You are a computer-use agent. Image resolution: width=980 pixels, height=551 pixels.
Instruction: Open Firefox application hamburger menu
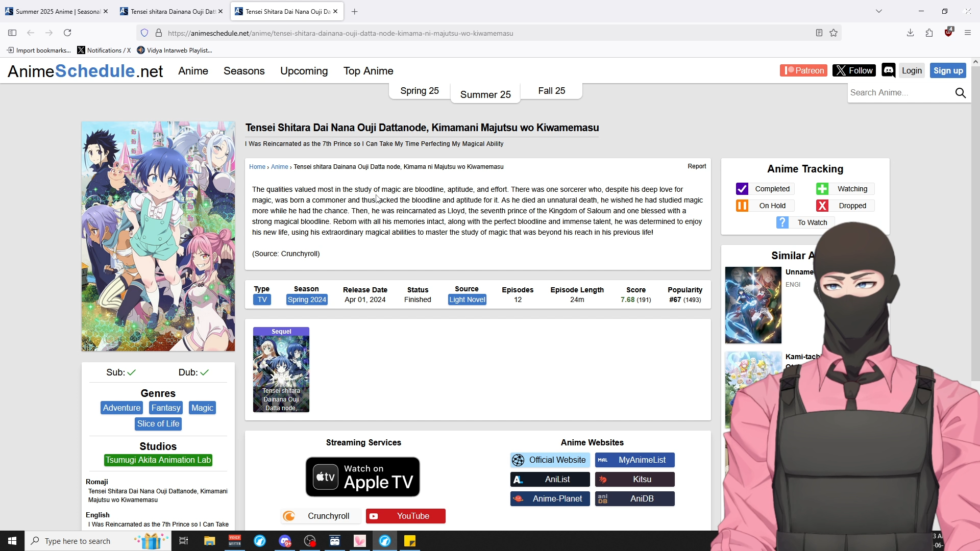pyautogui.click(x=967, y=33)
